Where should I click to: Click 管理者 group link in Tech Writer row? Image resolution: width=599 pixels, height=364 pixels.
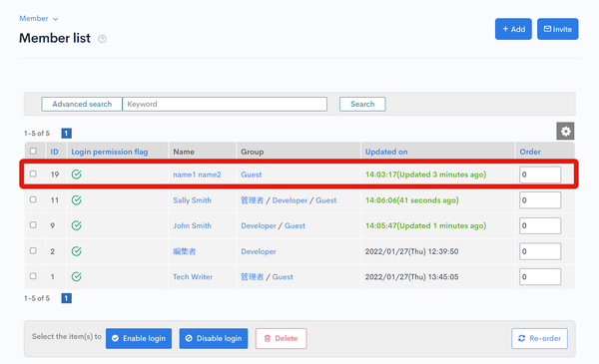tap(252, 276)
